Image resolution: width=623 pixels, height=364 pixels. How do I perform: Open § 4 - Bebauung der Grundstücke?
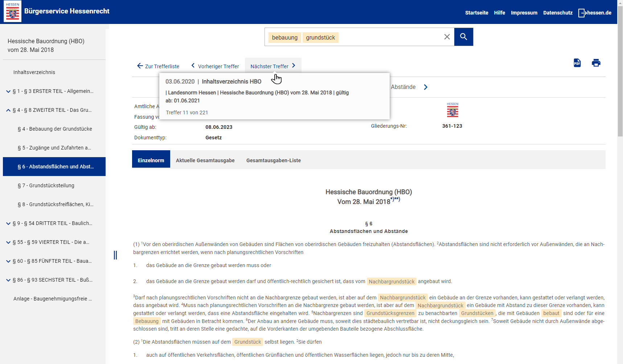(55, 129)
